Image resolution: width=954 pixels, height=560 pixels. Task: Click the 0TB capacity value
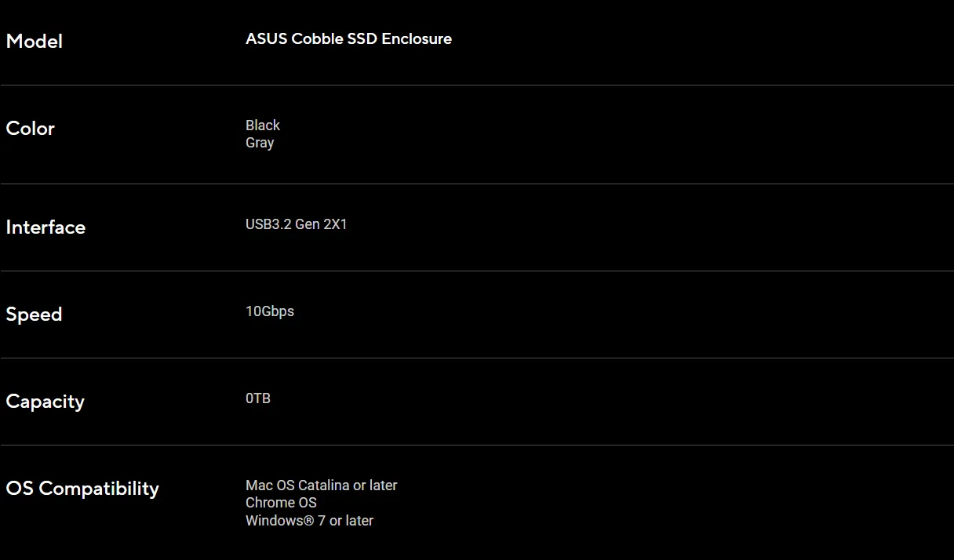[258, 398]
